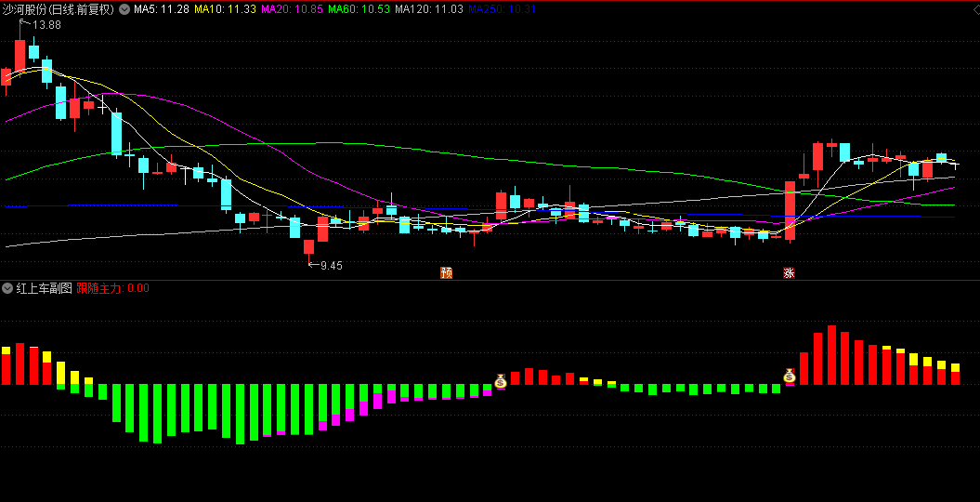The image size is (980, 502).
Task: Select the MA60: 10.53 label
Action: tap(359, 9)
